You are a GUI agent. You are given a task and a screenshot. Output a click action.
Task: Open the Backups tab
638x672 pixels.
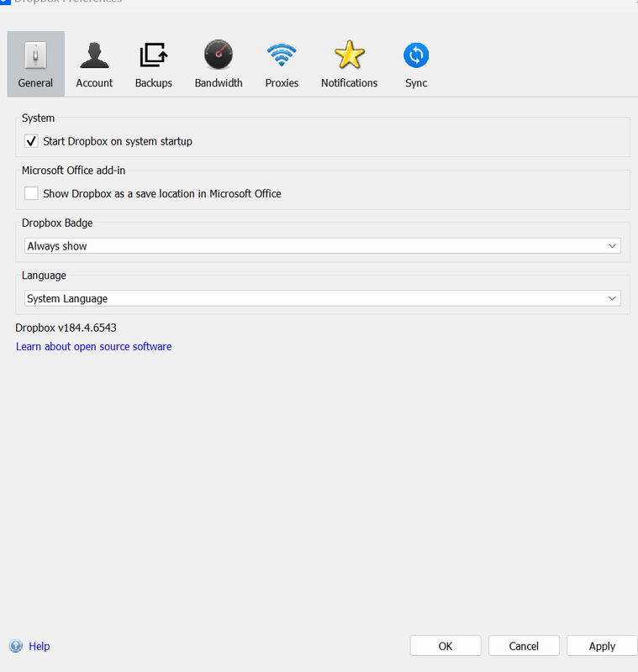coord(154,64)
